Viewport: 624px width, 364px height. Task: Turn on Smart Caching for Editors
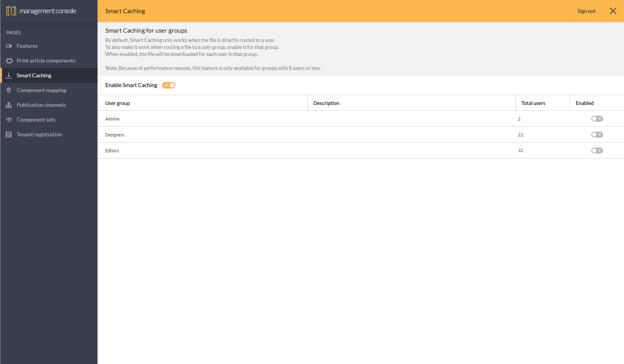[x=597, y=151]
